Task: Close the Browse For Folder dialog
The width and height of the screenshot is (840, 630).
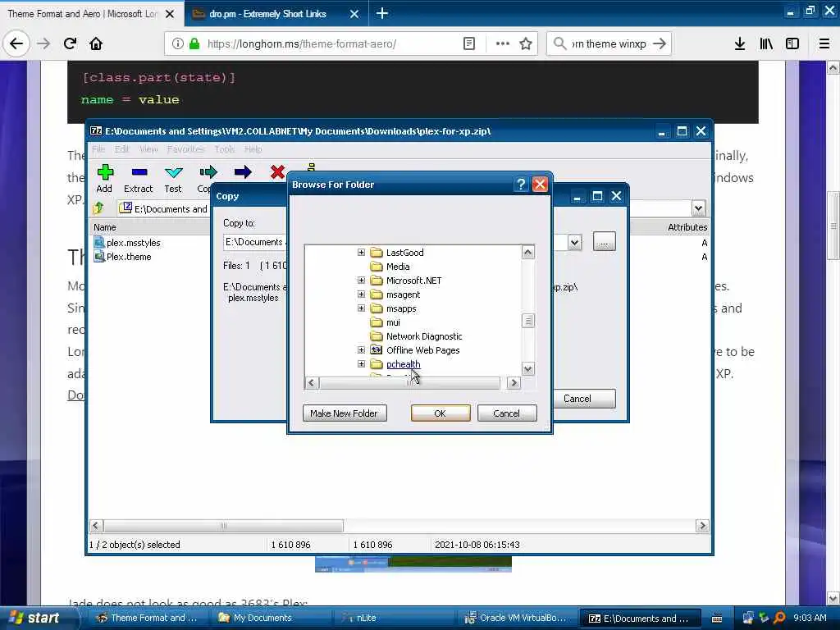Action: [540, 185]
